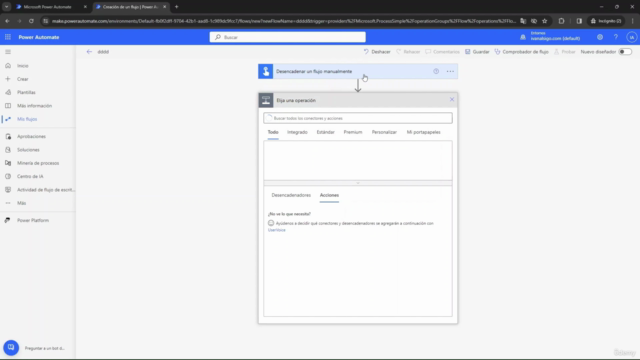Open browser tab search dropdown
This screenshot has width=640, height=360.
(7, 7)
